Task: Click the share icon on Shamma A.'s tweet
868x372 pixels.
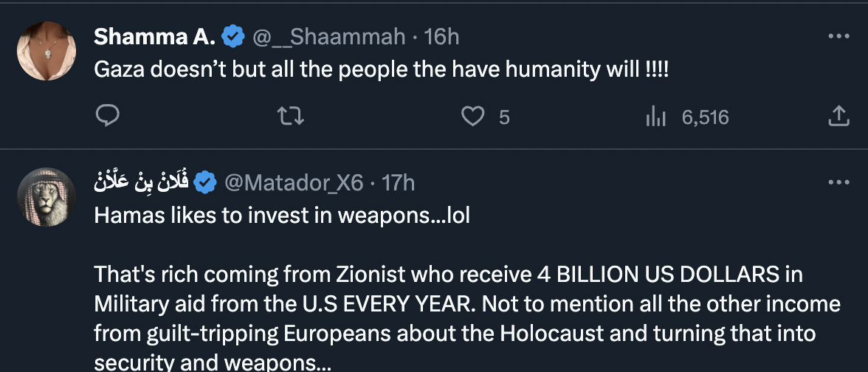Action: point(838,116)
